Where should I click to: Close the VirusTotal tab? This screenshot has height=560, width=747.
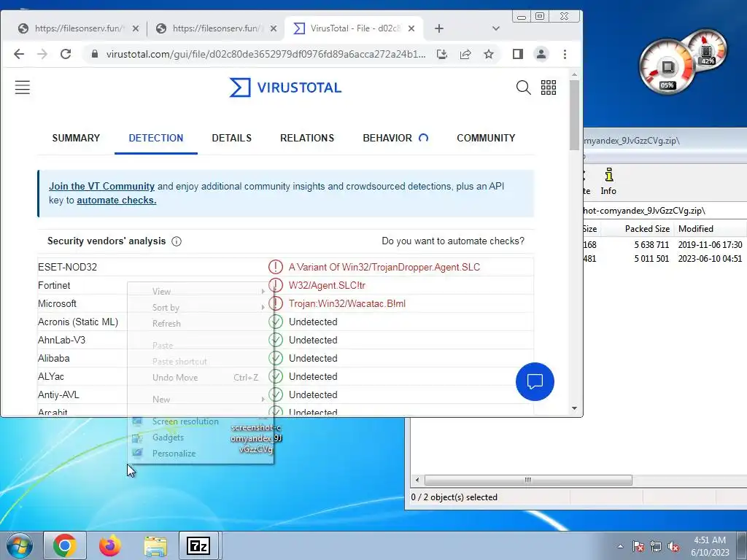pyautogui.click(x=411, y=28)
